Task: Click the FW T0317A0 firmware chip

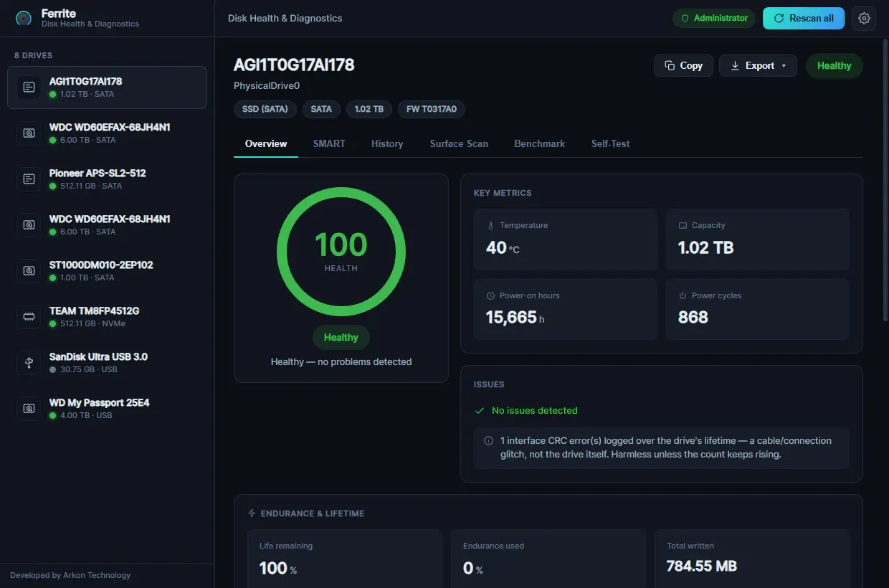Action: pos(432,109)
